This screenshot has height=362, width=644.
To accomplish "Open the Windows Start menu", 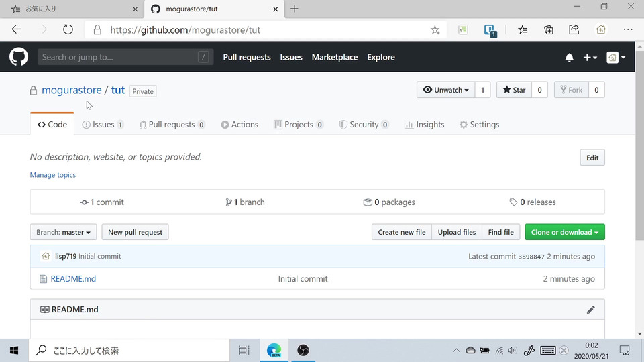I will [14, 351].
